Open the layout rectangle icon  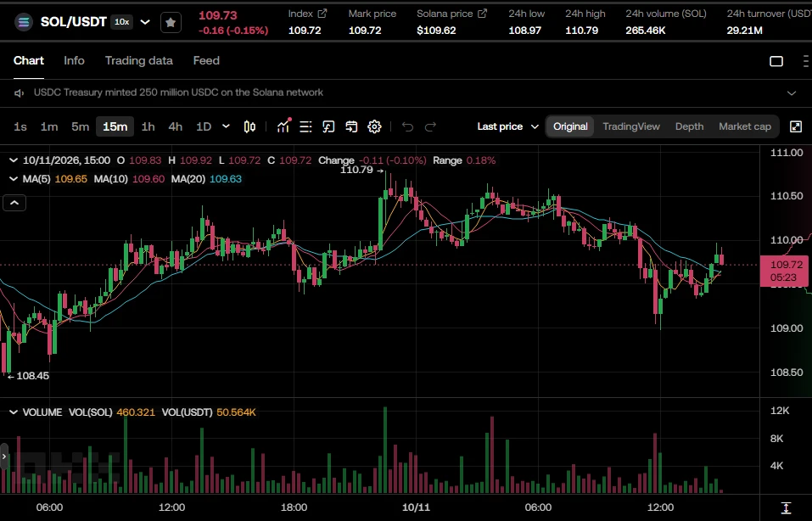coord(776,61)
